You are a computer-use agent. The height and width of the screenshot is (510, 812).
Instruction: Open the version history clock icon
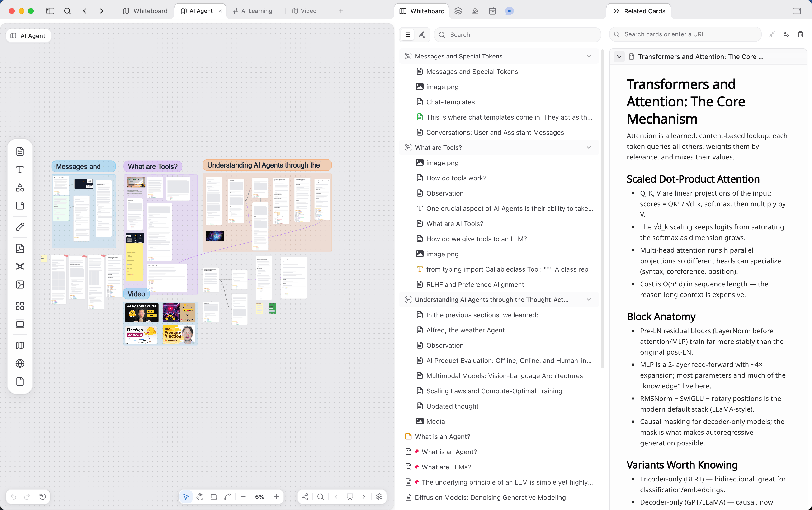coord(42,496)
